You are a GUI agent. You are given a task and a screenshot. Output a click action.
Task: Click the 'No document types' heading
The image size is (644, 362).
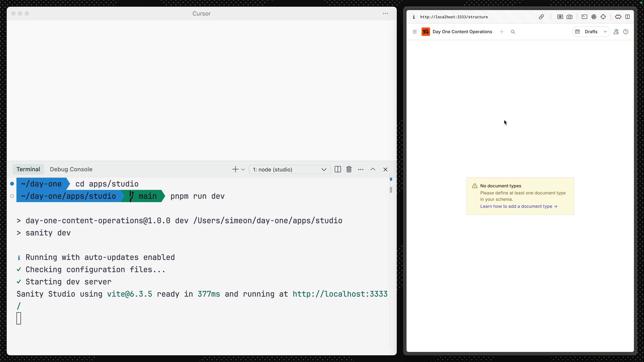501,186
